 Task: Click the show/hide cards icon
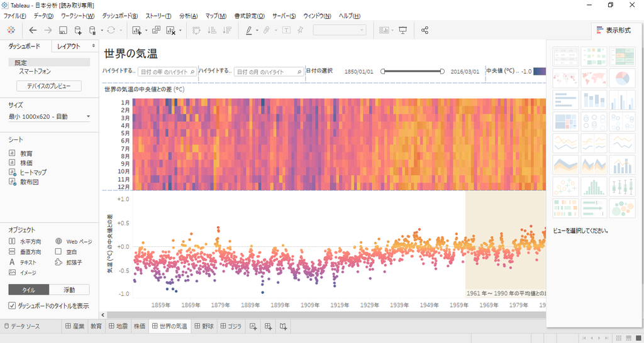coord(384,30)
